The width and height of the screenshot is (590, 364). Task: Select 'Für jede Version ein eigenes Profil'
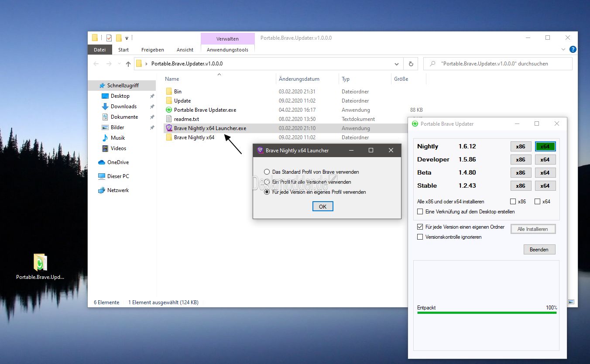[267, 192]
